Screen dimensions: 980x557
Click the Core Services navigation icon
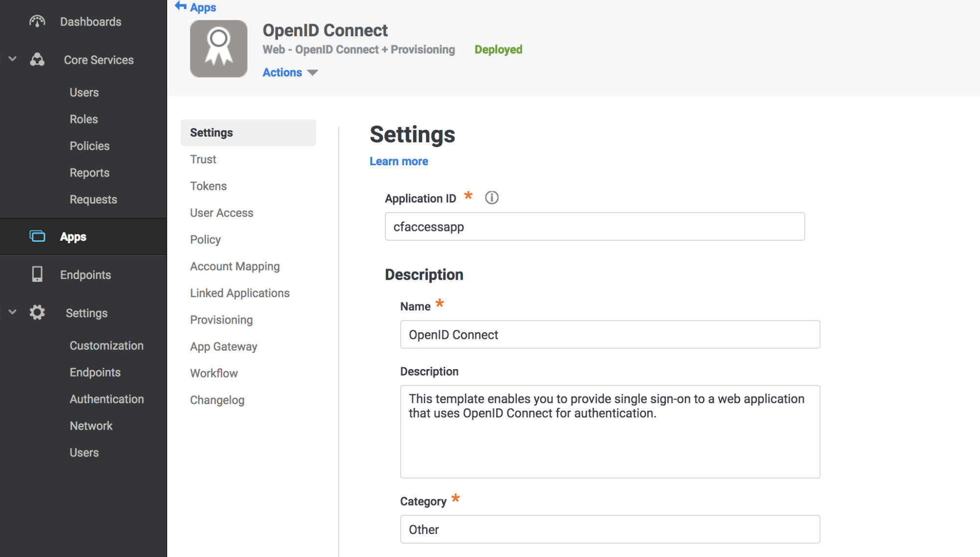coord(36,59)
